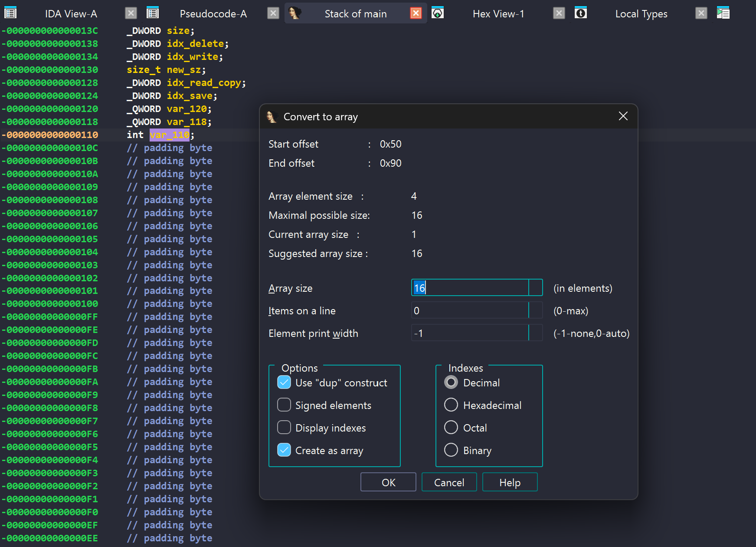
Task: Expand the Element print width dropdown
Action: point(536,333)
